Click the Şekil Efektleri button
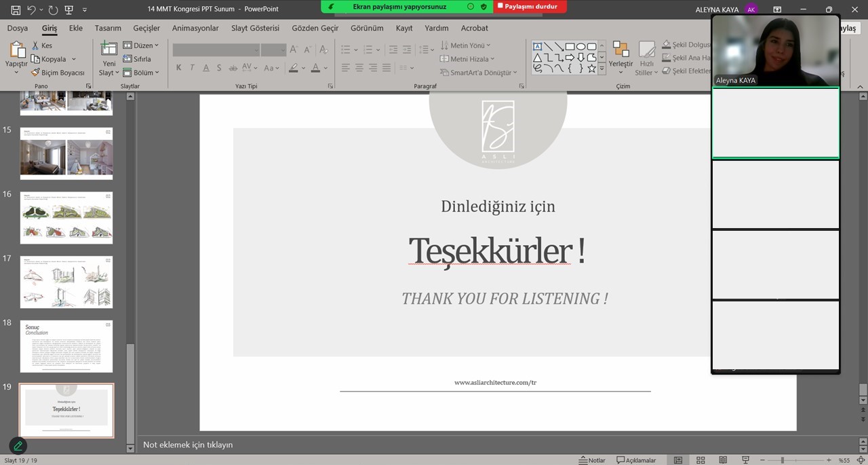This screenshot has width=868, height=465. coord(686,71)
